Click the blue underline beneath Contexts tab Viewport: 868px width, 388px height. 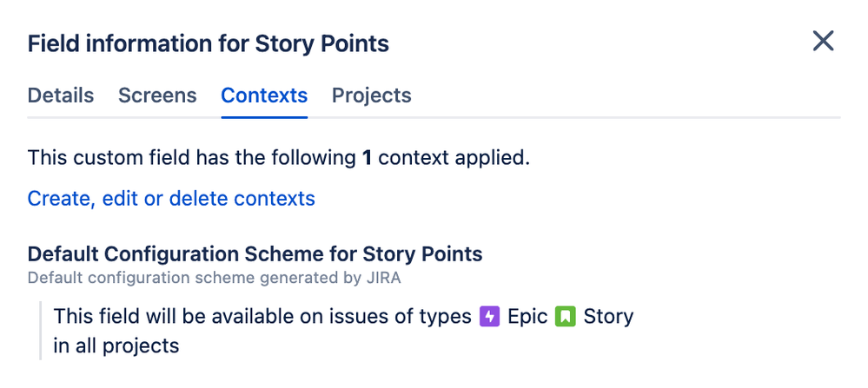(x=264, y=117)
